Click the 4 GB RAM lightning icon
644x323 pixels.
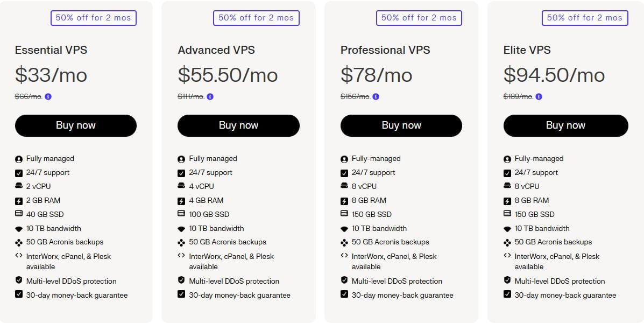coord(181,201)
